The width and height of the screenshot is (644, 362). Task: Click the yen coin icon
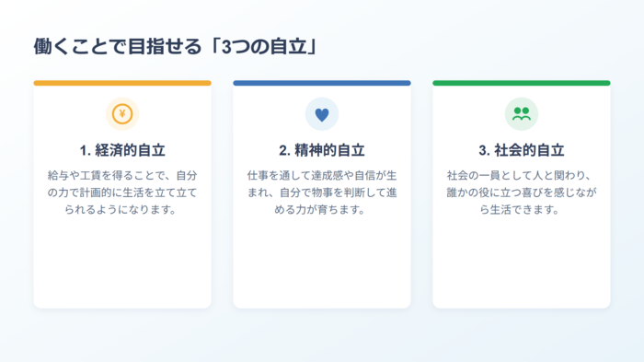[122, 114]
